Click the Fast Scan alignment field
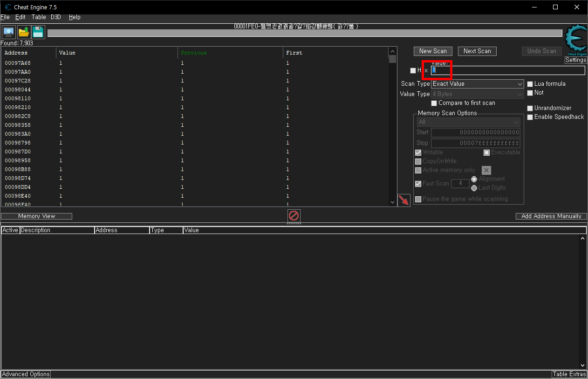 click(460, 184)
